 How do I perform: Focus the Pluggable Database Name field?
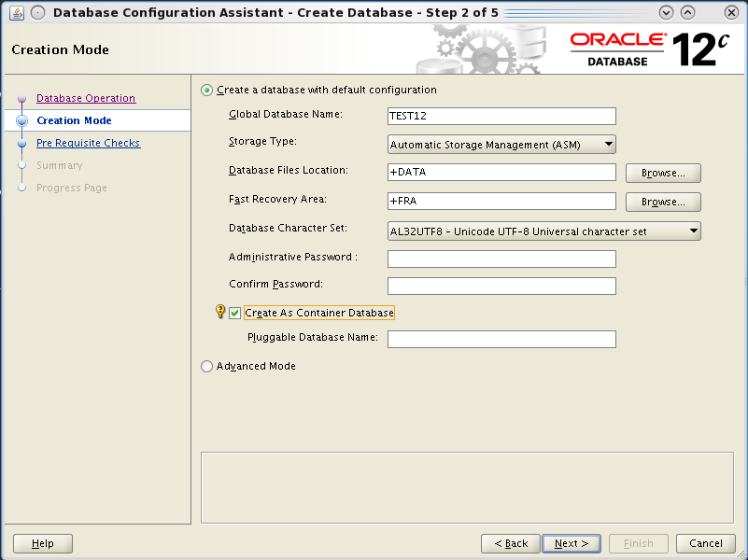501,340
